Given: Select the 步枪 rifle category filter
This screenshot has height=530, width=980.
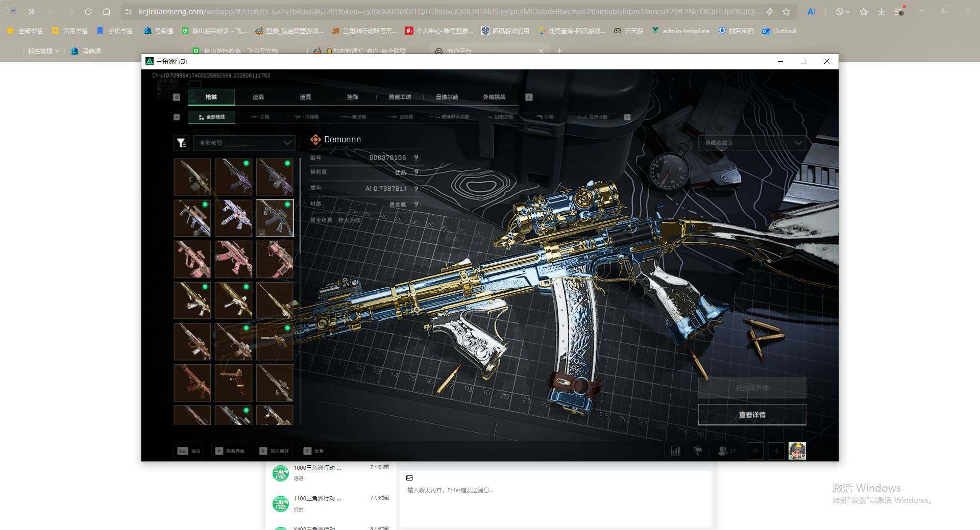Looking at the screenshot, I should [259, 117].
